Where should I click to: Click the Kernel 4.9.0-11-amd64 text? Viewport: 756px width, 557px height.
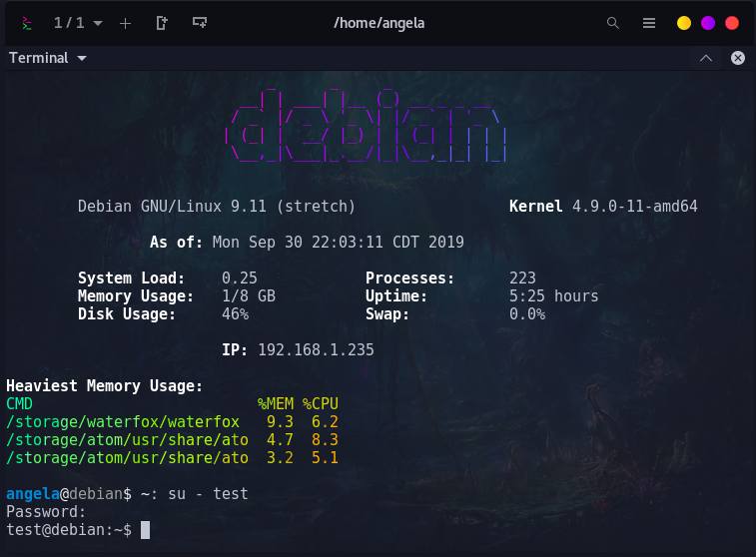603,207
